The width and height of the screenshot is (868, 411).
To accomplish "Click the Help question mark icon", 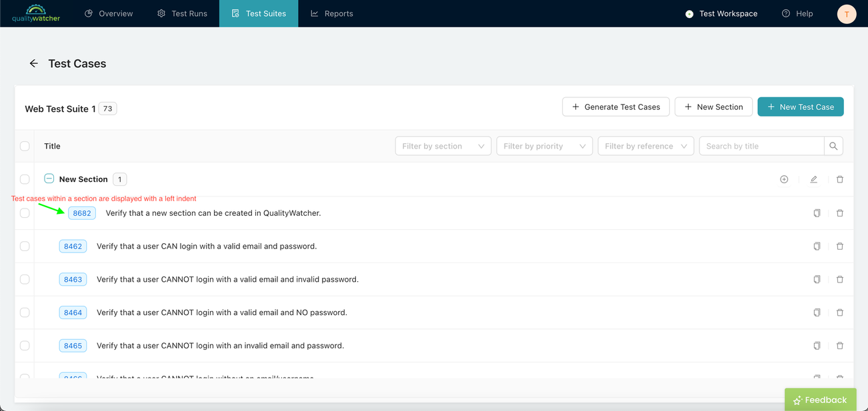I will (786, 13).
